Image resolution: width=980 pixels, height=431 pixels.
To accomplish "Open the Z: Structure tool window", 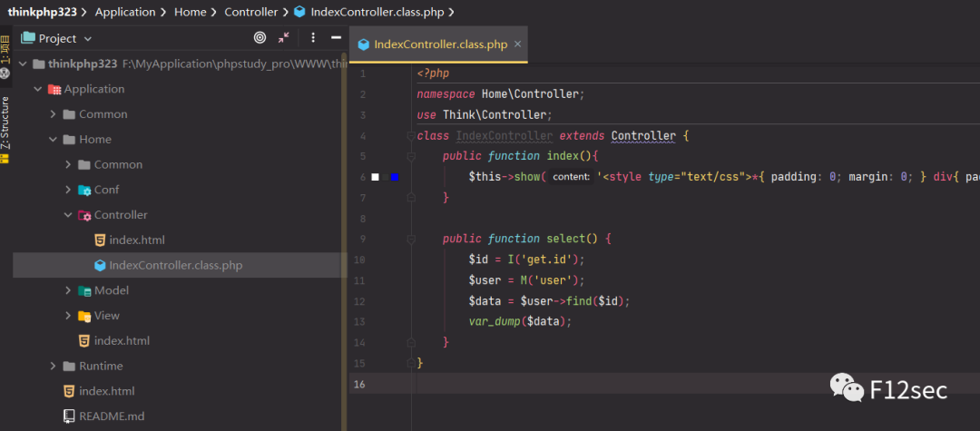I will coord(5,129).
